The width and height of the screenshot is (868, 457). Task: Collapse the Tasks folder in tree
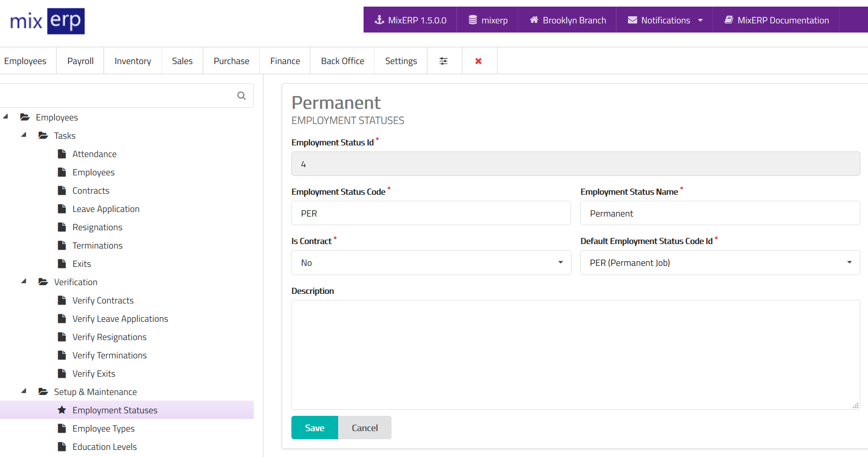point(24,135)
